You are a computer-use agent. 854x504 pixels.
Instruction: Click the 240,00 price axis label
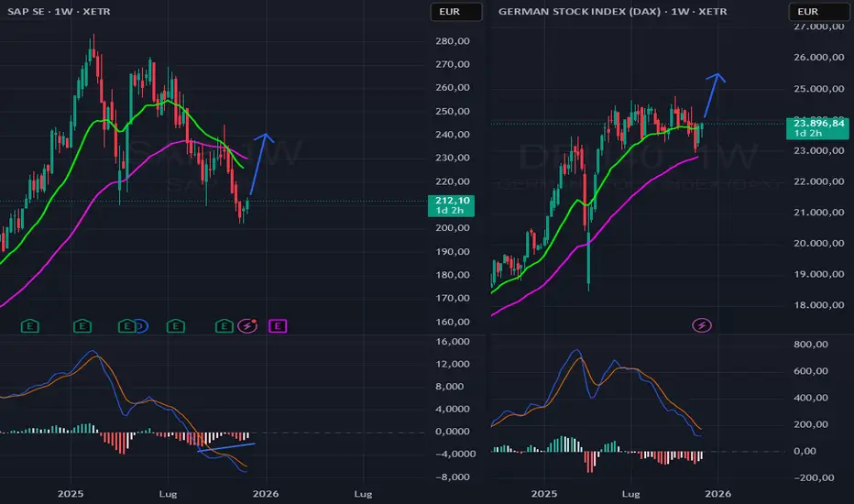tap(453, 135)
